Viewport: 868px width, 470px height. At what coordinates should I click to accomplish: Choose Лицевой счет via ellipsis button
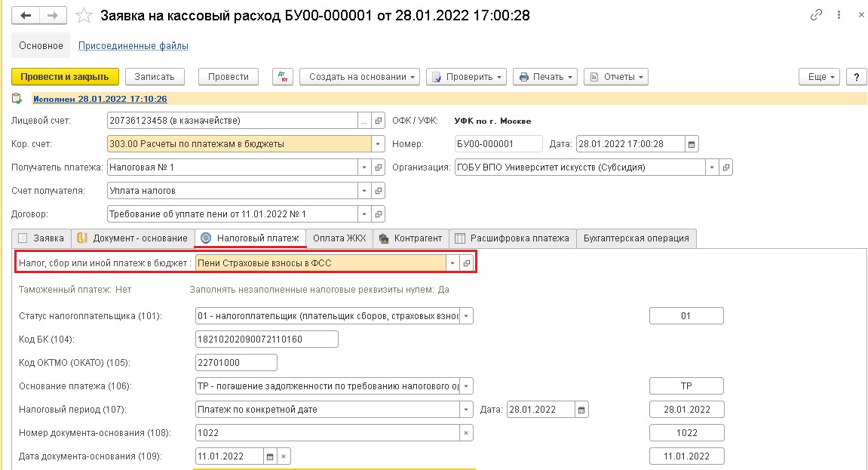point(364,121)
